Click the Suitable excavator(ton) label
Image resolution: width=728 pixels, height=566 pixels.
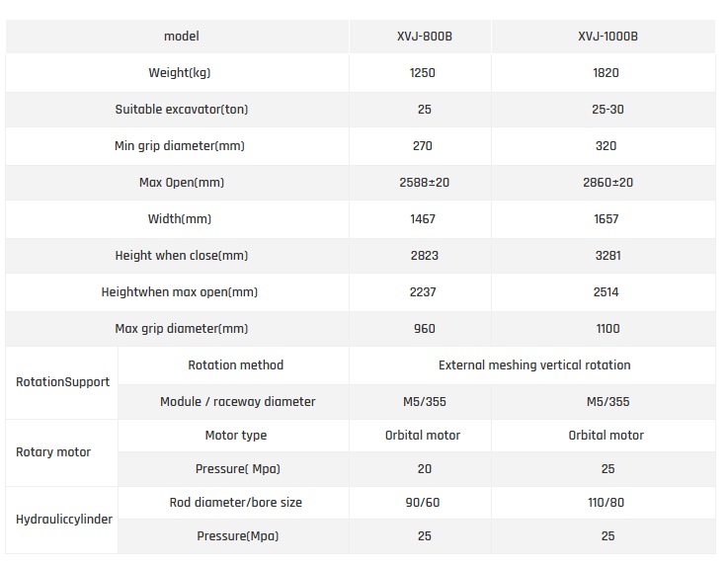pyautogui.click(x=179, y=110)
